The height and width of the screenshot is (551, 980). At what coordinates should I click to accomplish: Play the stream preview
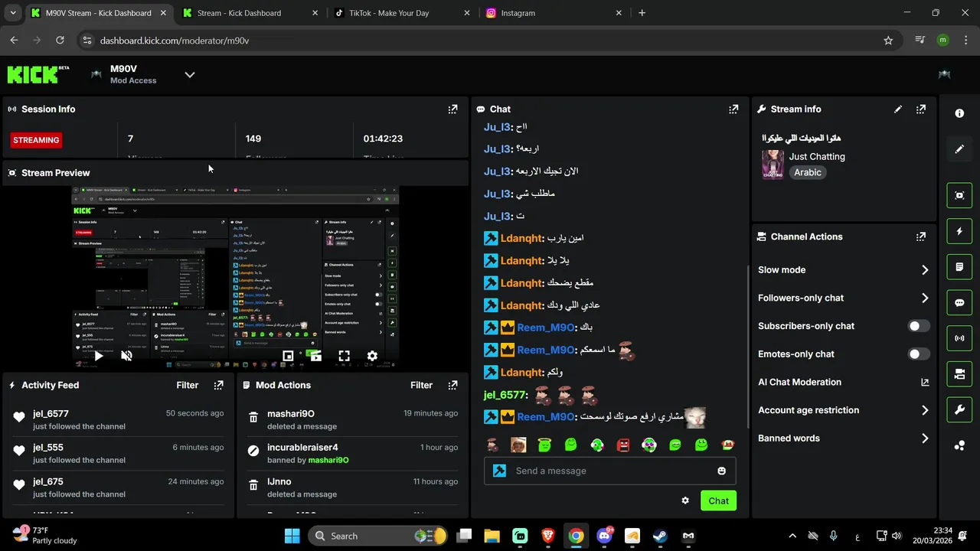tap(99, 356)
